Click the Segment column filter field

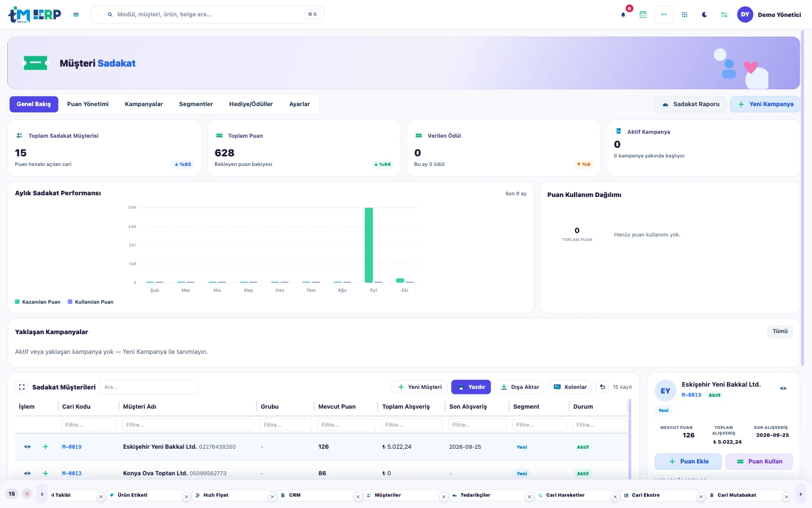click(x=539, y=425)
